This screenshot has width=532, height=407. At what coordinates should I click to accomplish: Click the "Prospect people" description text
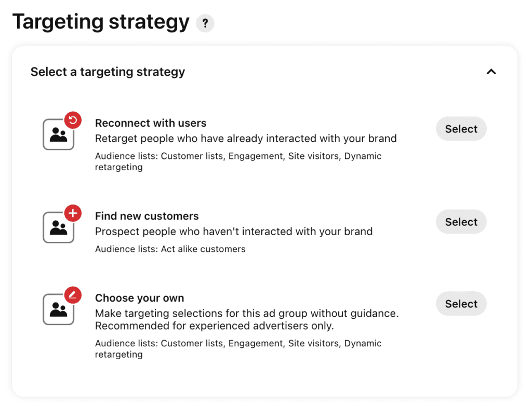pos(234,232)
